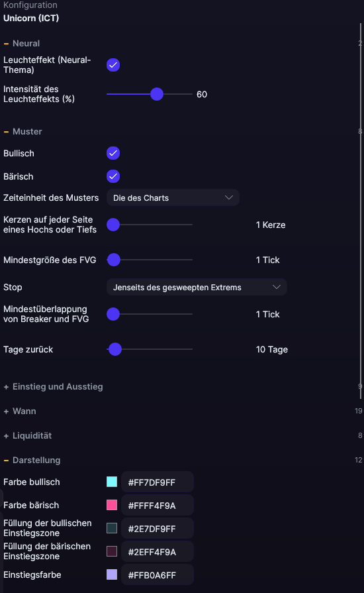Open the Zeiteinheit des Musters dropdown
This screenshot has height=593, width=364.
point(173,198)
